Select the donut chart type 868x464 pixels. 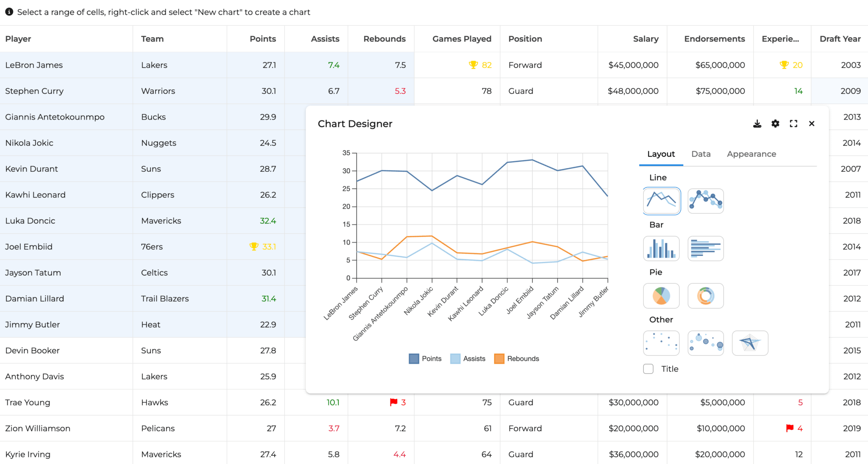click(x=705, y=296)
